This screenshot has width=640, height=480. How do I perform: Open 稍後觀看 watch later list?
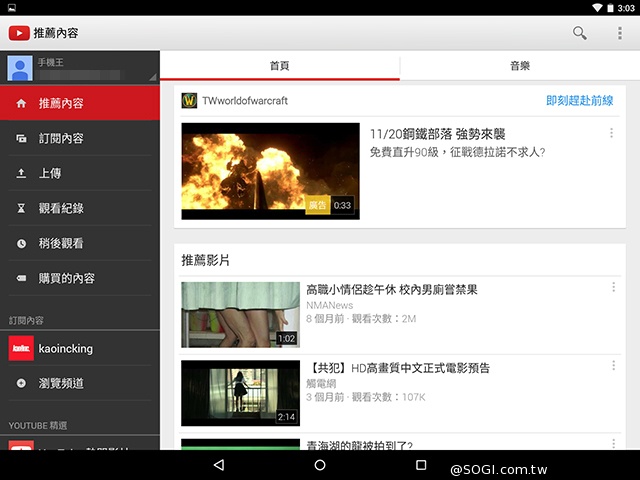[61, 243]
